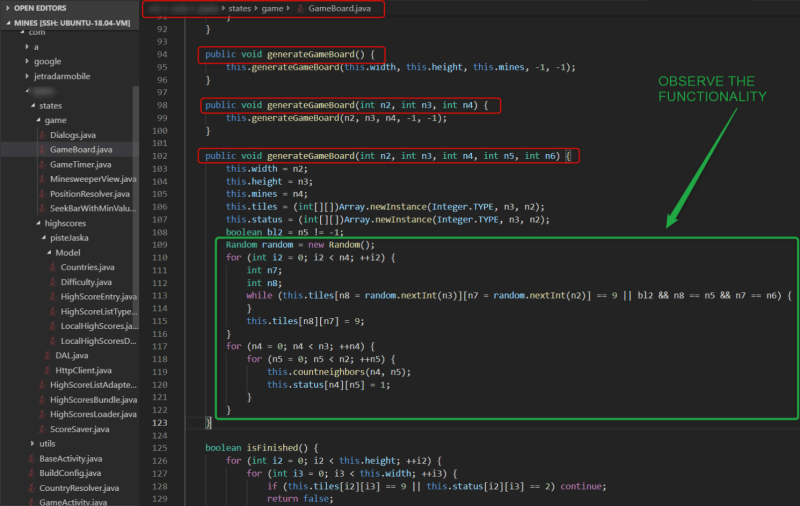Click the explorer sidebar vertical scrollbar

[x=136, y=204]
